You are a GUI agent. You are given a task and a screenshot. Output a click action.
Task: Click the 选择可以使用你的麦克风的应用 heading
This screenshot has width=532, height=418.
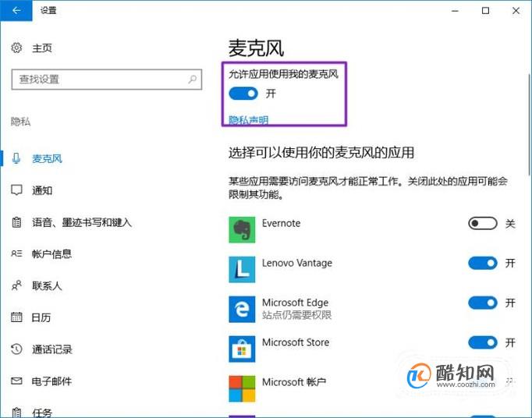[x=321, y=153]
